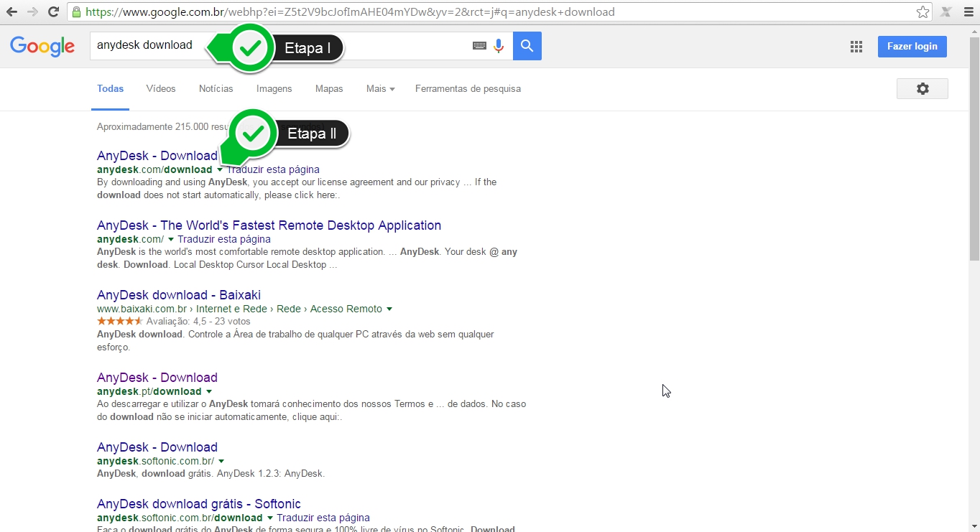Expand the Mais dropdown
Image resolution: width=980 pixels, height=532 pixels.
tap(381, 89)
